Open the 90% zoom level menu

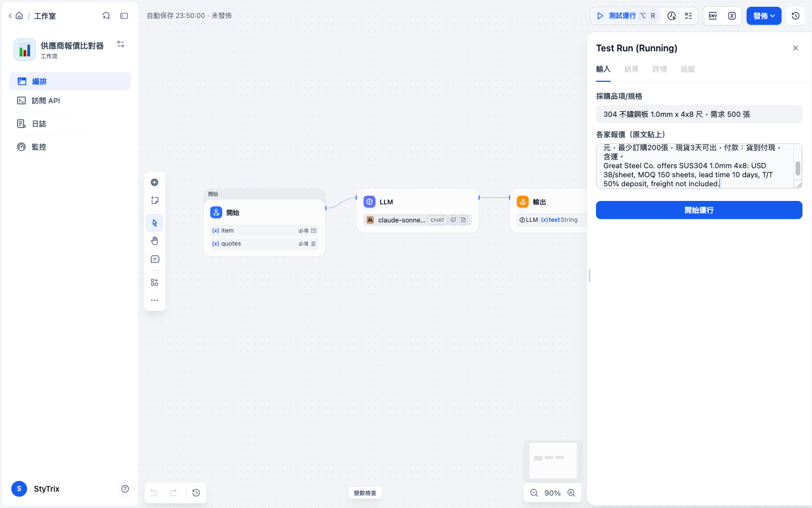tap(553, 493)
